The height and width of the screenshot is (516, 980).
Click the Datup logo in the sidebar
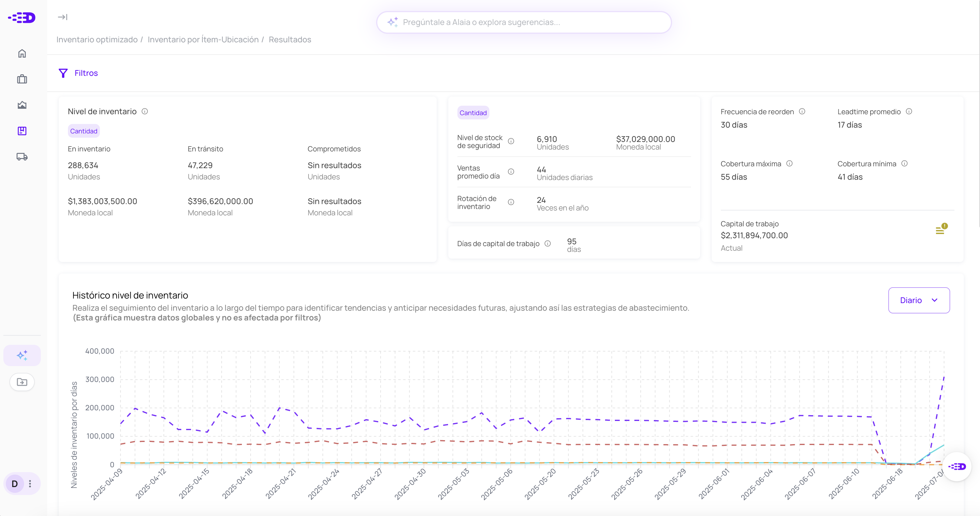click(x=22, y=17)
